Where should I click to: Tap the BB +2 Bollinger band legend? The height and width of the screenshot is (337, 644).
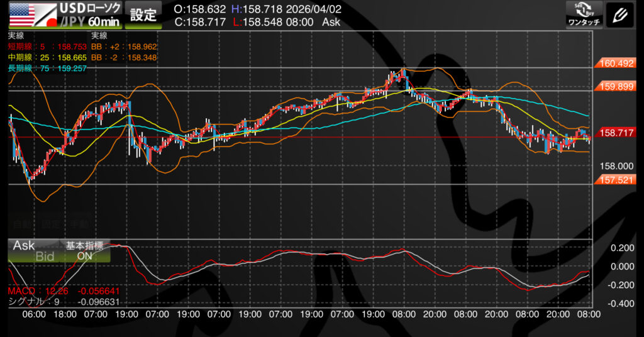click(x=124, y=47)
